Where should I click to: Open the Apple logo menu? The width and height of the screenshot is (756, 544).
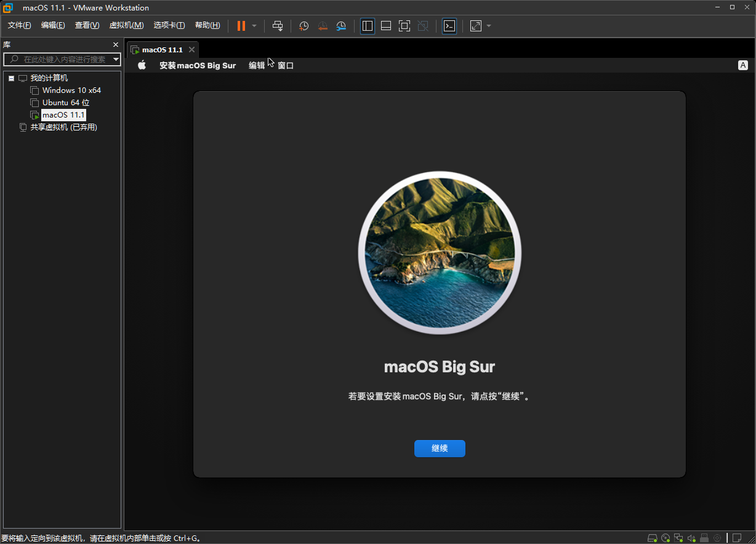(x=142, y=65)
